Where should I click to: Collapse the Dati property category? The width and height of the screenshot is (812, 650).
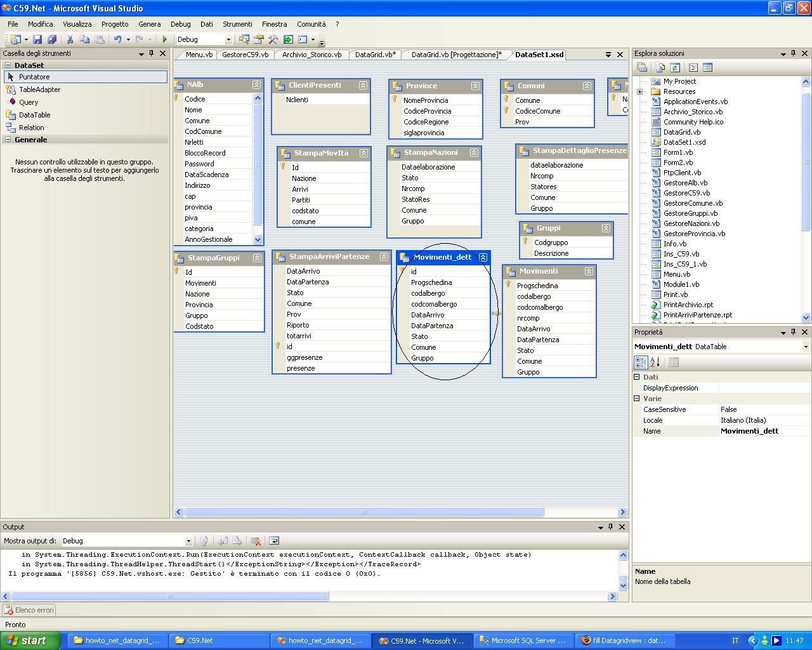[x=637, y=377]
